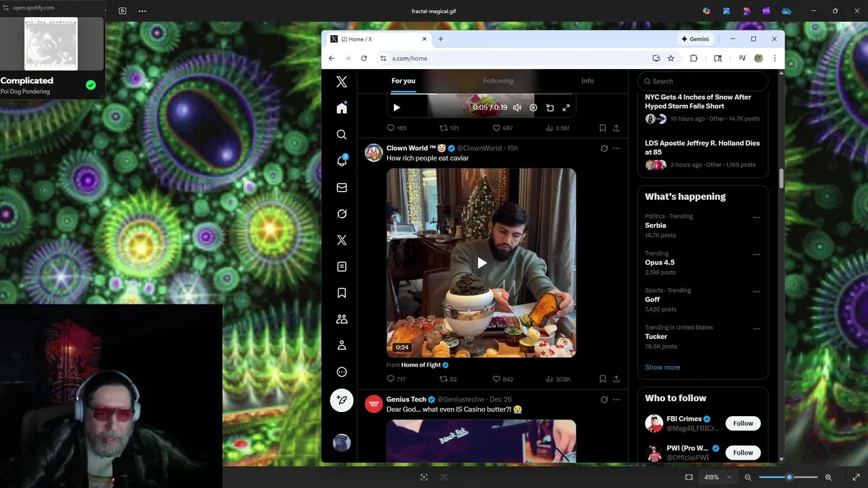Viewport: 868px width, 488px height.
Task: Switch to the For you tab
Action: tap(403, 81)
